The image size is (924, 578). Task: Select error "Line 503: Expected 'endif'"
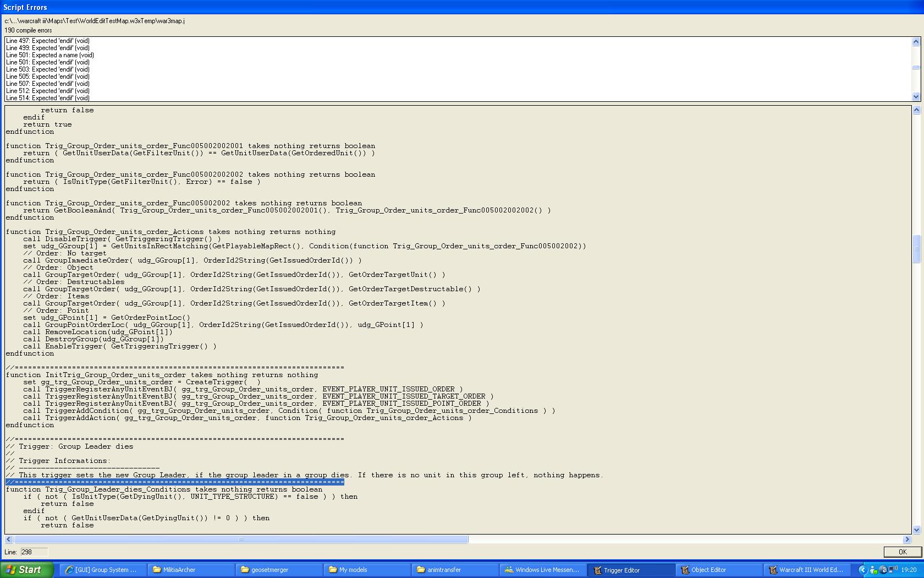(48, 69)
